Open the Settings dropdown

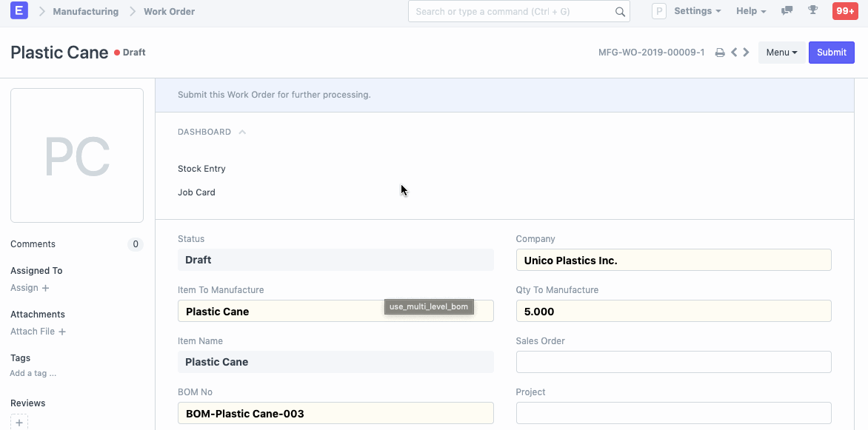coord(697,11)
